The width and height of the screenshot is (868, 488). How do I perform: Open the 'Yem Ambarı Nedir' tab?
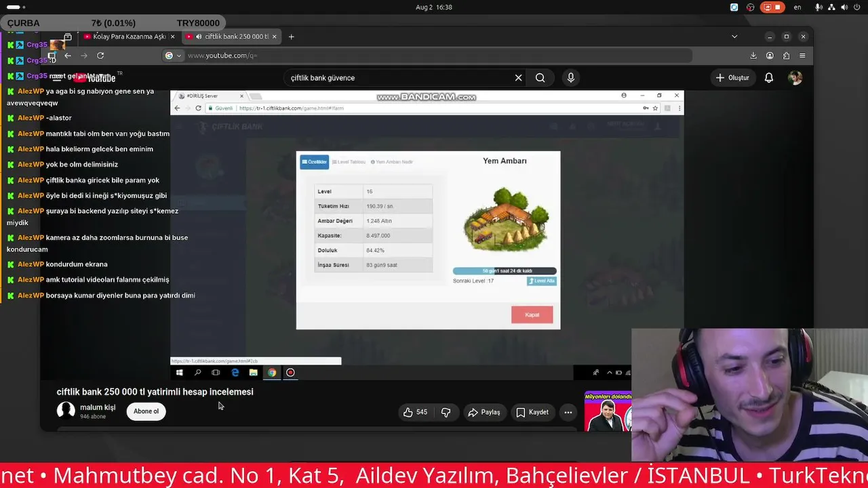391,162
